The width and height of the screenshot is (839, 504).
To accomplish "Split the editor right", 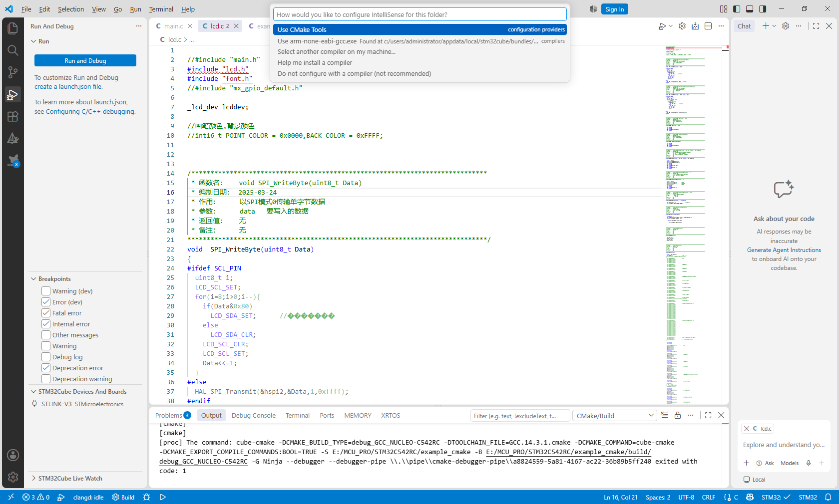I will [x=708, y=26].
